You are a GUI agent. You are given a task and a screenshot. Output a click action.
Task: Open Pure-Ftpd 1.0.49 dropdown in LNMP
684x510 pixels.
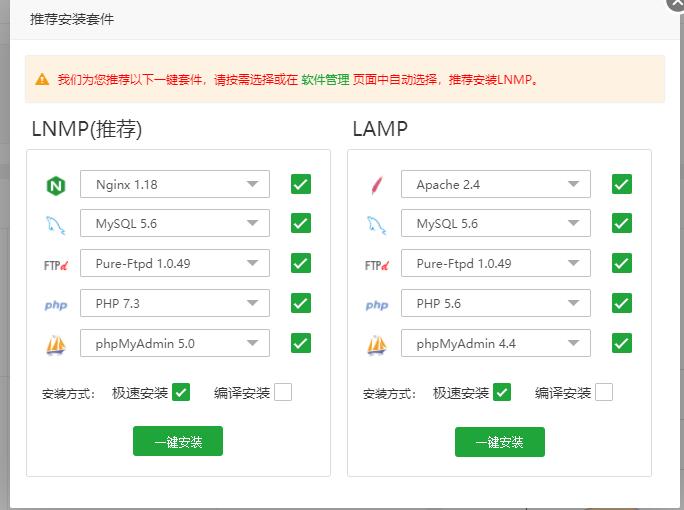pyautogui.click(x=175, y=263)
